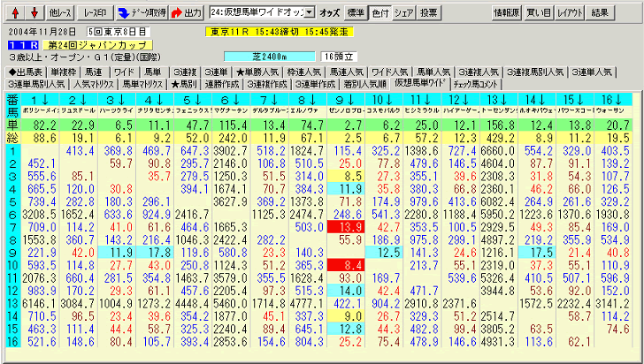Open the 仮想馬単ワイドオッズ dropdown list
644x364 pixels.
pyautogui.click(x=310, y=12)
